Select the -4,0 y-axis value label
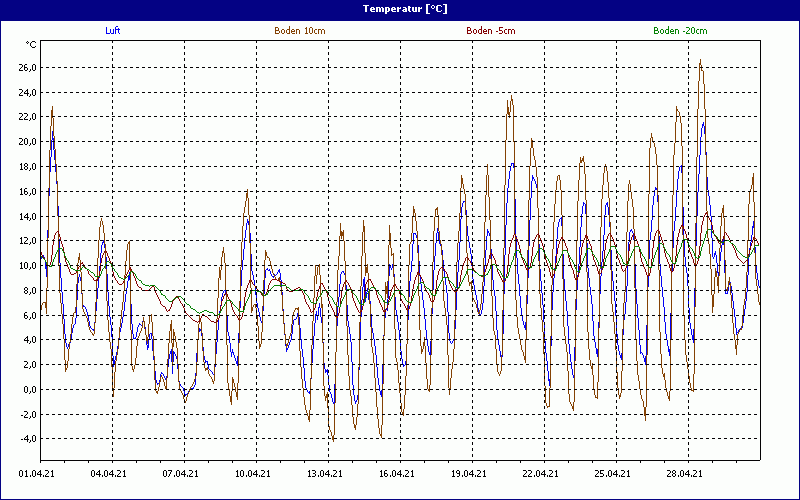800x500 pixels. [x=27, y=439]
